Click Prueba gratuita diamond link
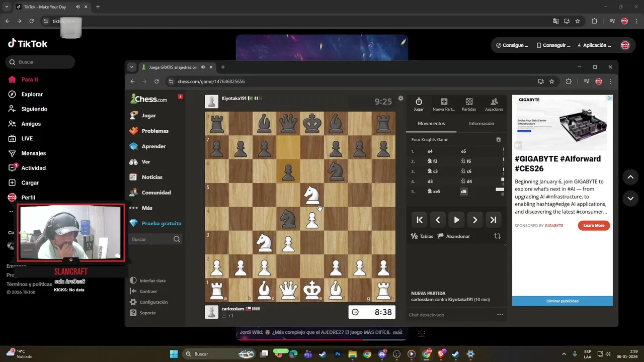Image resolution: width=644 pixels, height=362 pixels. pos(155,223)
